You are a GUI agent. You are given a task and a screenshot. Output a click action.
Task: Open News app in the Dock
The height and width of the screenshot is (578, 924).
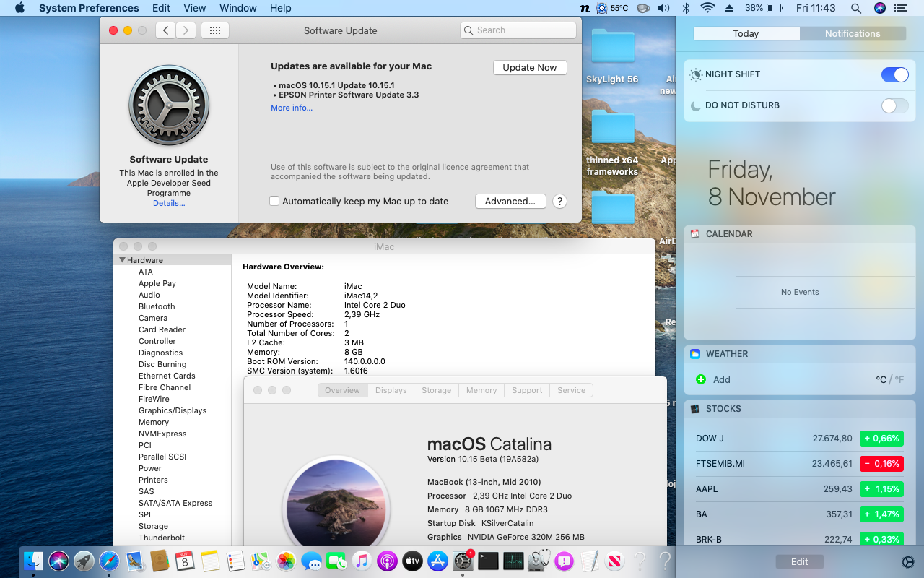pos(615,561)
